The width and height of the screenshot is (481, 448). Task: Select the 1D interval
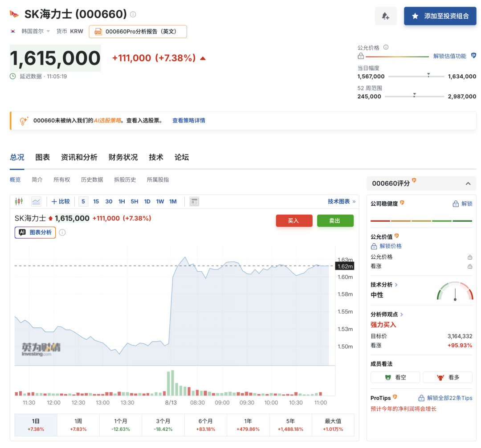[x=147, y=201]
